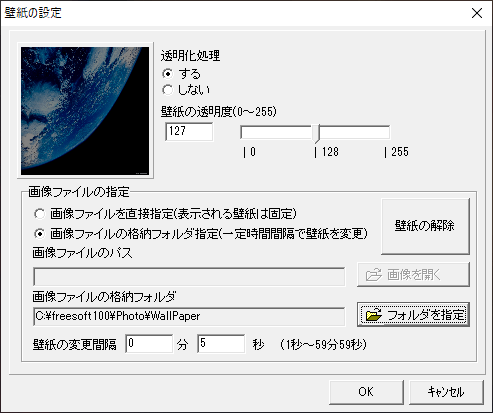The image size is (493, 413).
Task: Close the 壁紙の設定 dialog window
Action: click(477, 13)
